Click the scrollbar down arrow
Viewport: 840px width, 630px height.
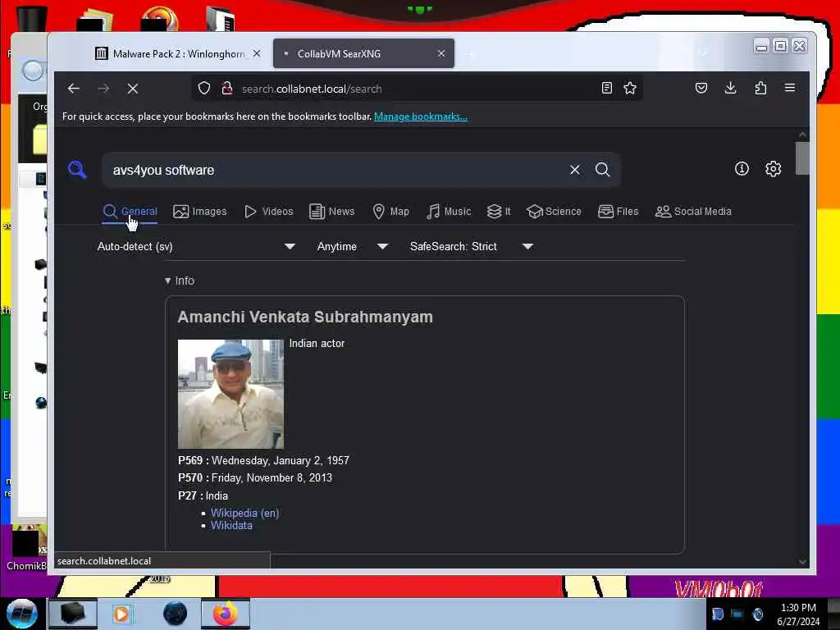pos(802,561)
